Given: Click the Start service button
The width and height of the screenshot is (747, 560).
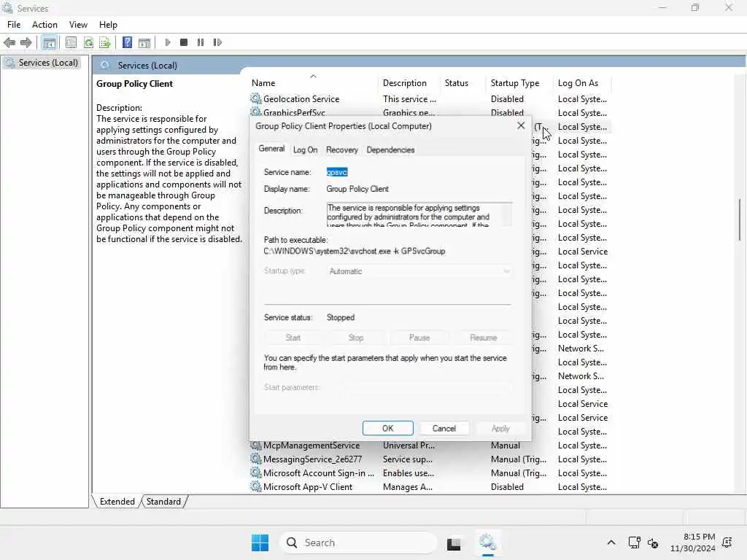Looking at the screenshot, I should coord(293,338).
